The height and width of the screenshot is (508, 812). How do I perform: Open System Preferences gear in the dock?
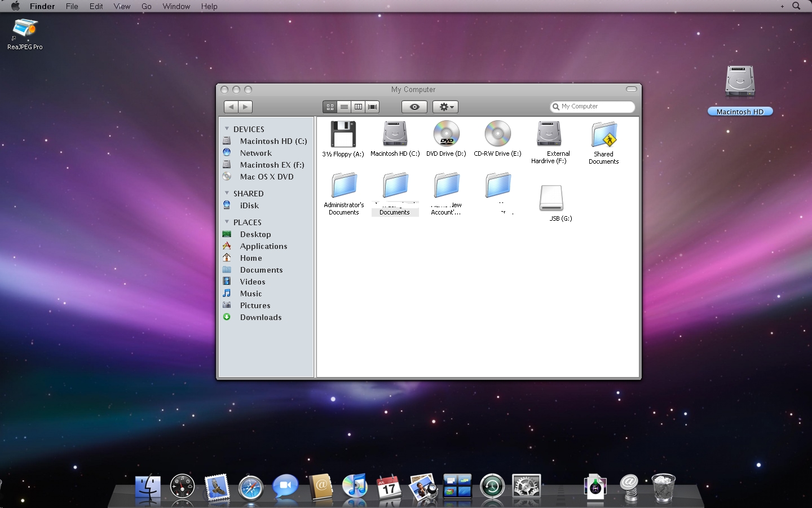click(x=527, y=487)
